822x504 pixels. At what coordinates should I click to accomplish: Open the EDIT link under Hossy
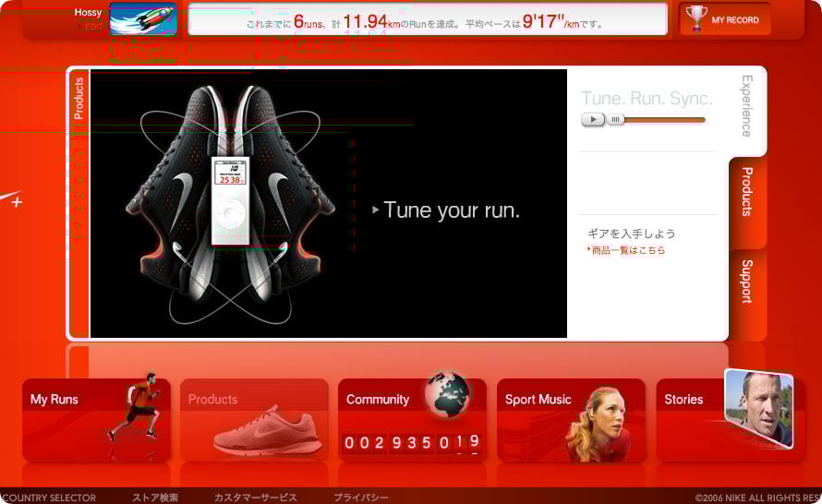pyautogui.click(x=93, y=27)
